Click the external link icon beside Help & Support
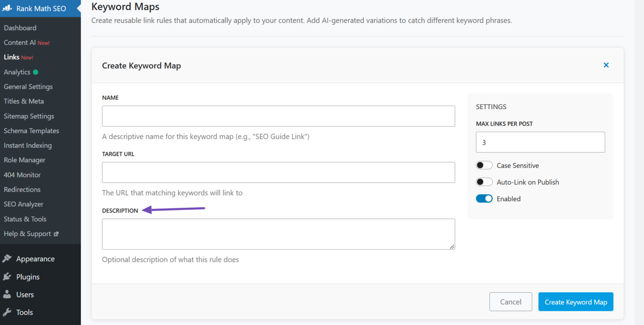 pyautogui.click(x=57, y=233)
